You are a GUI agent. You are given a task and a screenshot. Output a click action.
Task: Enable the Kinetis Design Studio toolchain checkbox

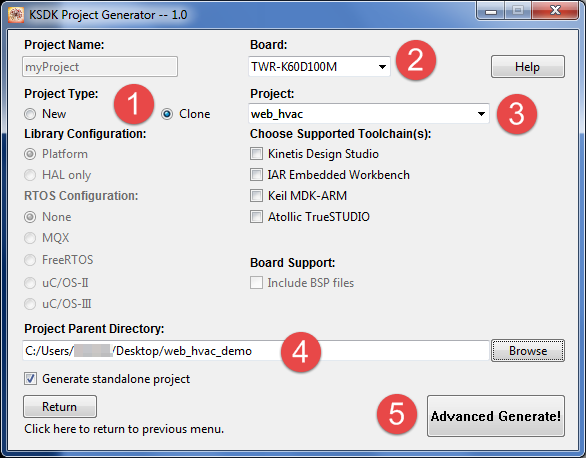pos(256,154)
